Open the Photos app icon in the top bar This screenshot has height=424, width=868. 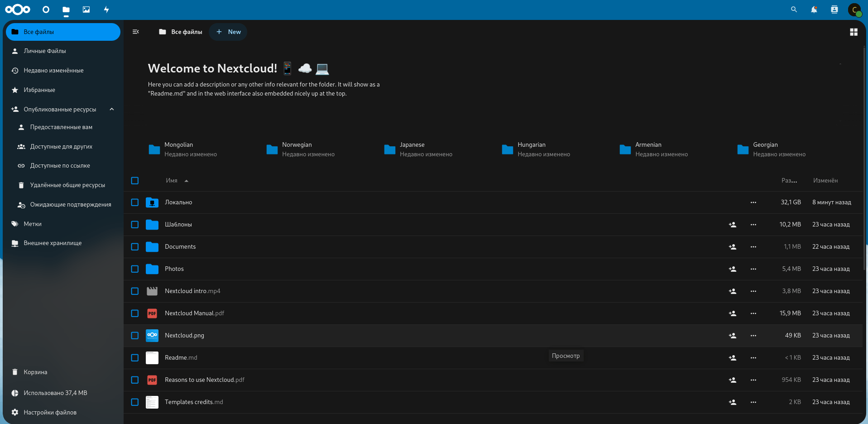86,10
